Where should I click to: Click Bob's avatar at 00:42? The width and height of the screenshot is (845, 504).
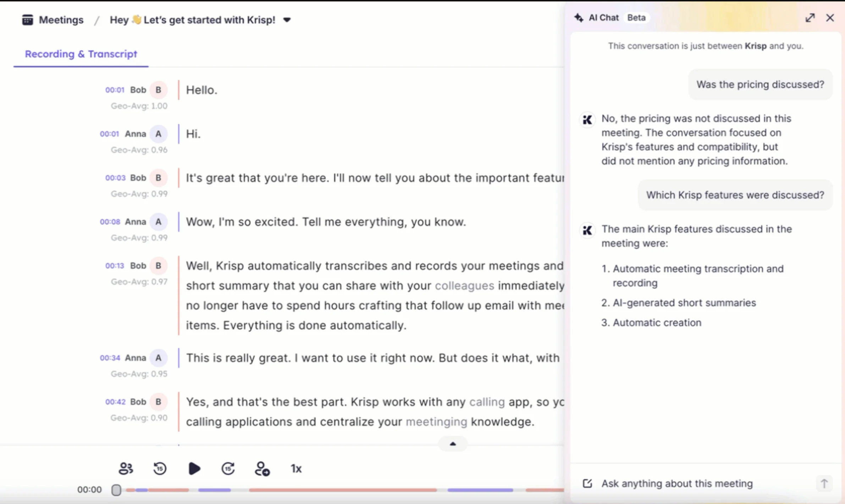[158, 402]
